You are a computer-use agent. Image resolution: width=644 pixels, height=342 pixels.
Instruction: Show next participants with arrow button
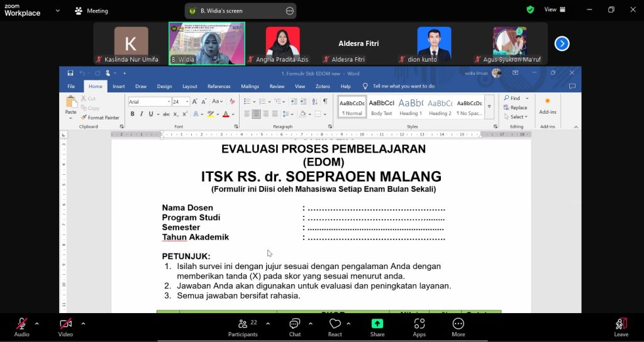562,43
